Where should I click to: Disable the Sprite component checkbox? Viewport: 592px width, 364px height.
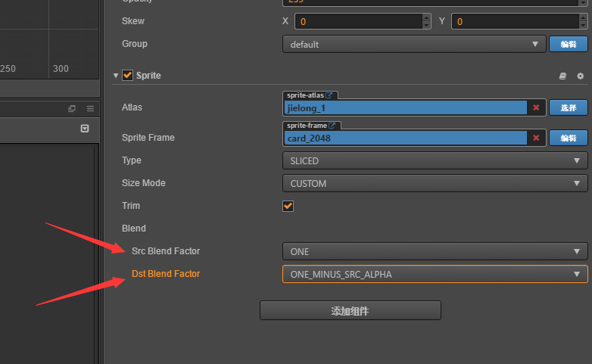click(x=127, y=76)
